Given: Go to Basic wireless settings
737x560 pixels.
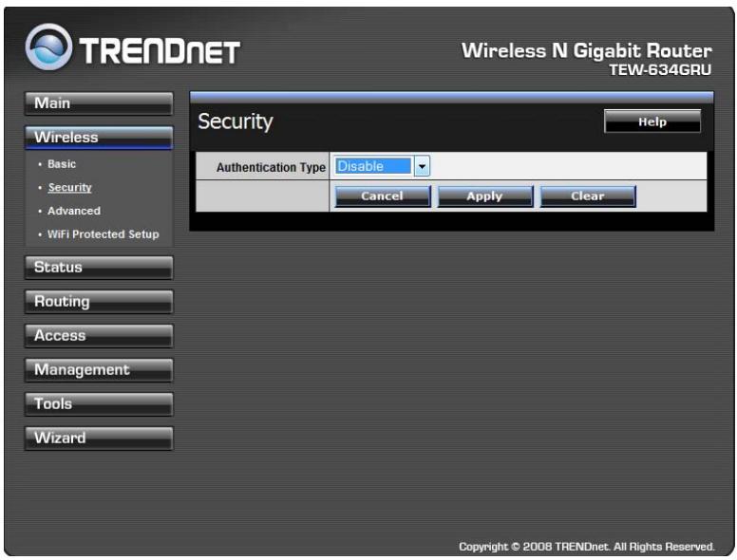Looking at the screenshot, I should click(62, 164).
